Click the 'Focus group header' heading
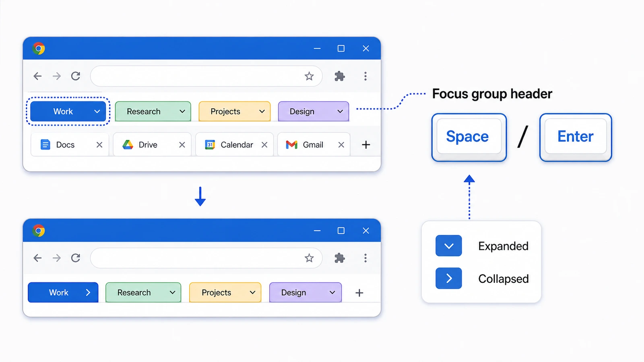The height and width of the screenshot is (362, 644). [492, 94]
